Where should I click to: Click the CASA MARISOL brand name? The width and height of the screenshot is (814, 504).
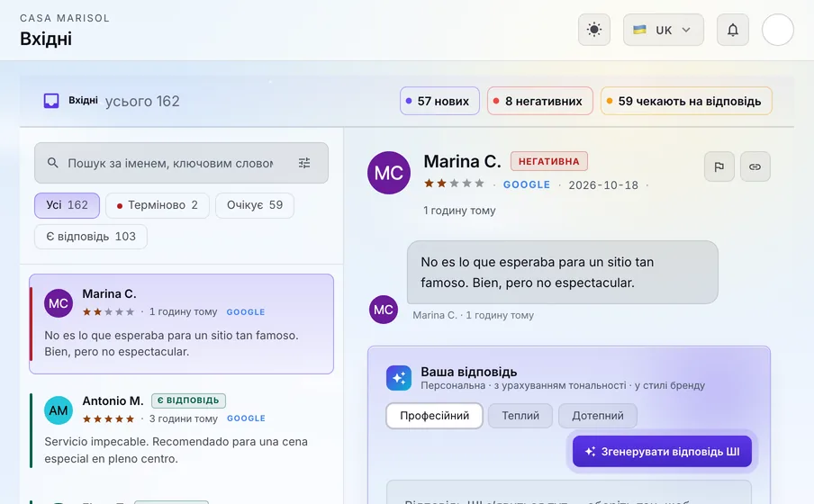pos(65,18)
